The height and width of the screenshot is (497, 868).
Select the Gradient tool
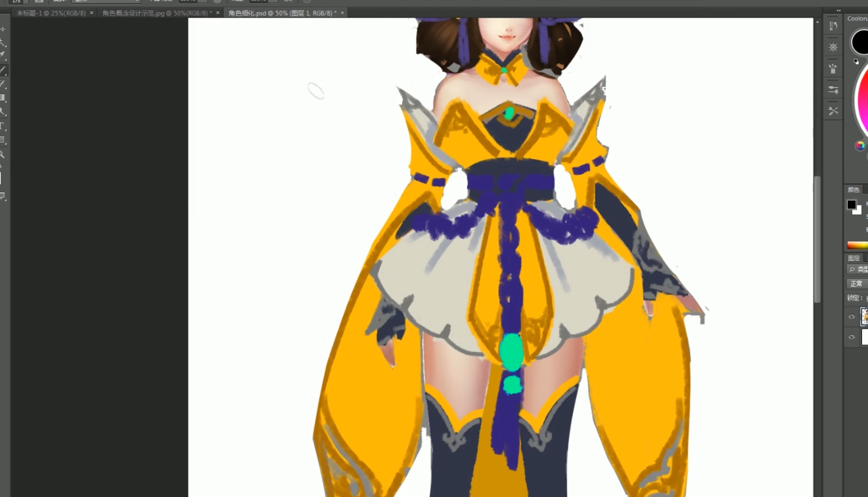[x=3, y=98]
